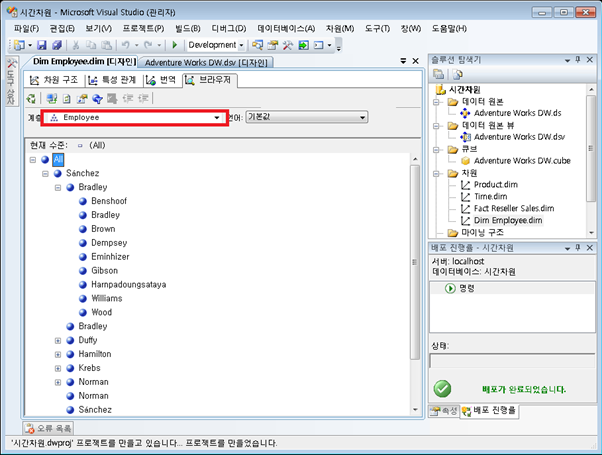The width and height of the screenshot is (602, 455).
Task: Open the 도움말(H) menu
Action: point(449,29)
